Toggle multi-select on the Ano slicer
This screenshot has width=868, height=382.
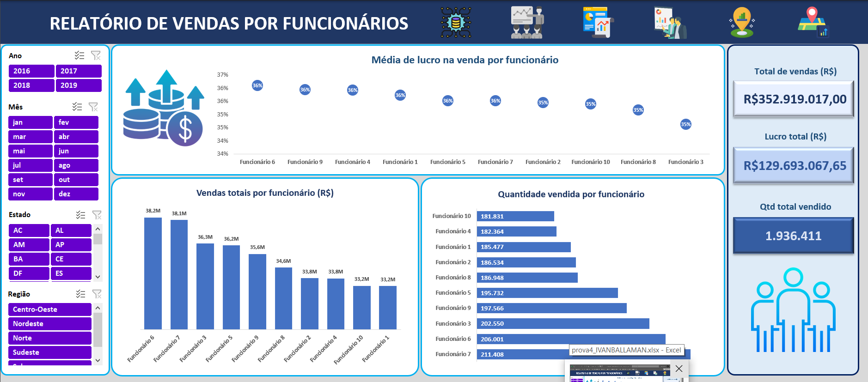(79, 55)
